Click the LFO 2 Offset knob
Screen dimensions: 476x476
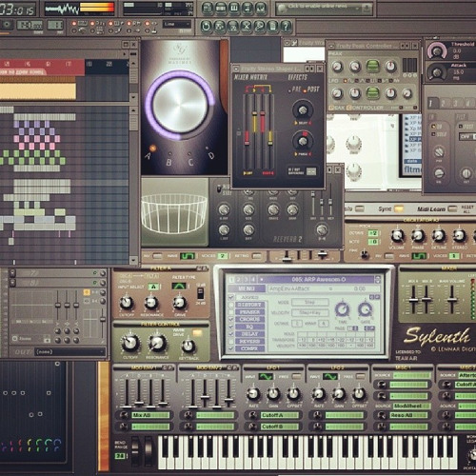359,393
